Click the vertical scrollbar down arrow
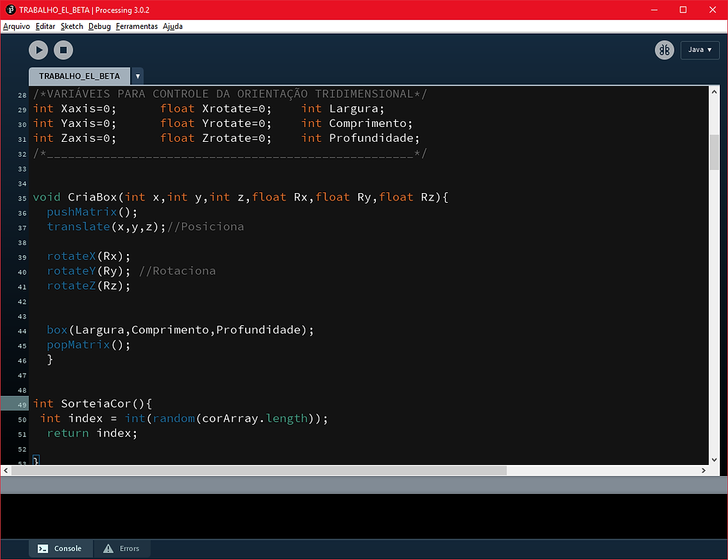The height and width of the screenshot is (560, 728). pos(714,460)
